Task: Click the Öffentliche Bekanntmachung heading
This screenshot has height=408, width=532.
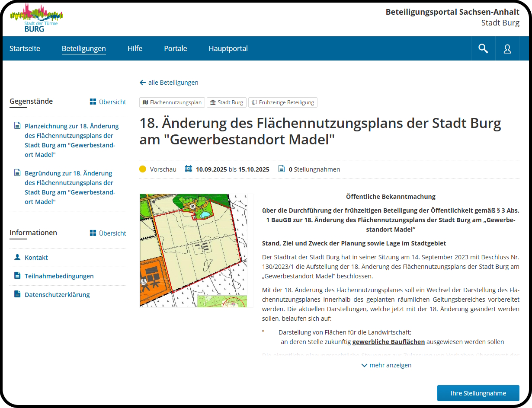Action: click(391, 197)
